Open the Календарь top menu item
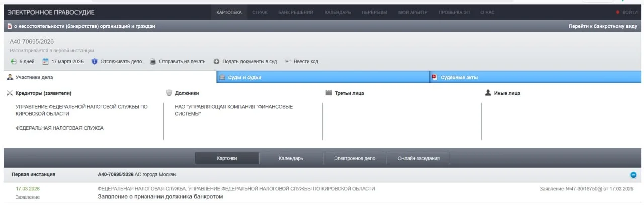The image size is (644, 205). (338, 12)
